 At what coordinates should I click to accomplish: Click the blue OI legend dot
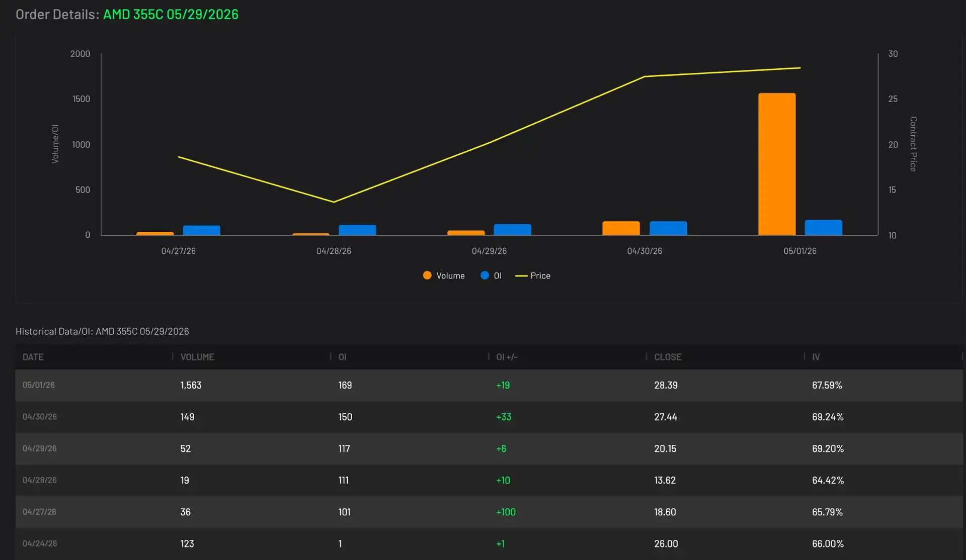[485, 275]
